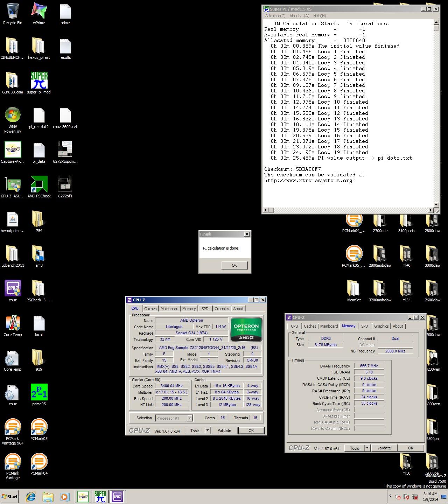This screenshot has height=504, width=448.
Task: Open the About...(A) menu in Super PI
Action: coord(299,16)
